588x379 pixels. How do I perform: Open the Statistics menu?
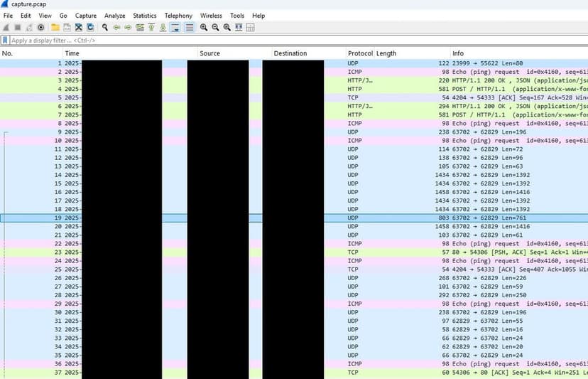coord(144,16)
